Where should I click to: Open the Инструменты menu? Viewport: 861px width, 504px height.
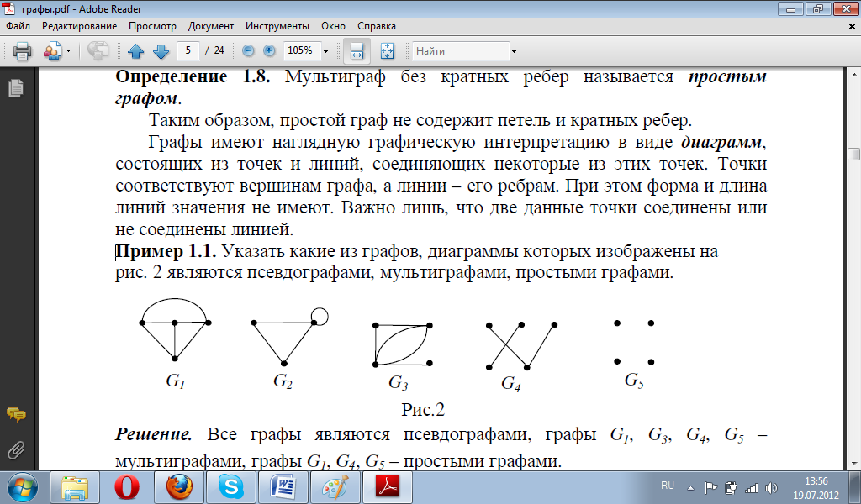pyautogui.click(x=277, y=26)
